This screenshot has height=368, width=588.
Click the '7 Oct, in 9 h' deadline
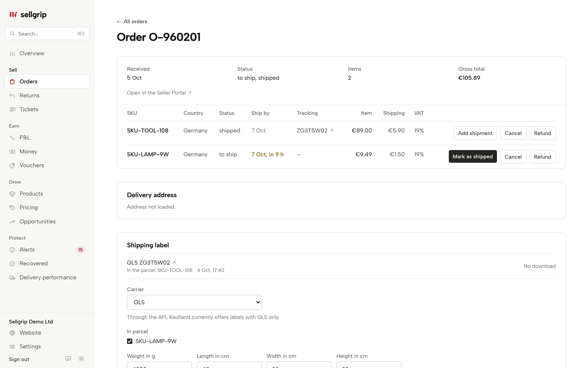[x=267, y=154]
